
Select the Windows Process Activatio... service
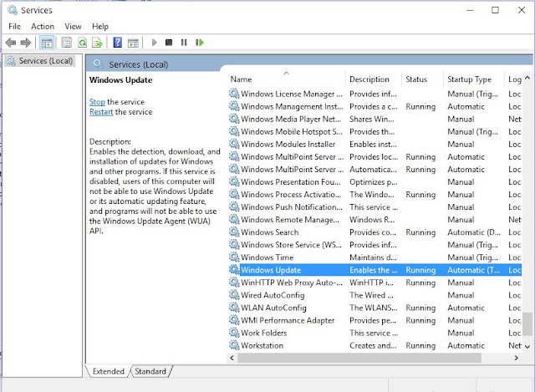tap(374, 195)
